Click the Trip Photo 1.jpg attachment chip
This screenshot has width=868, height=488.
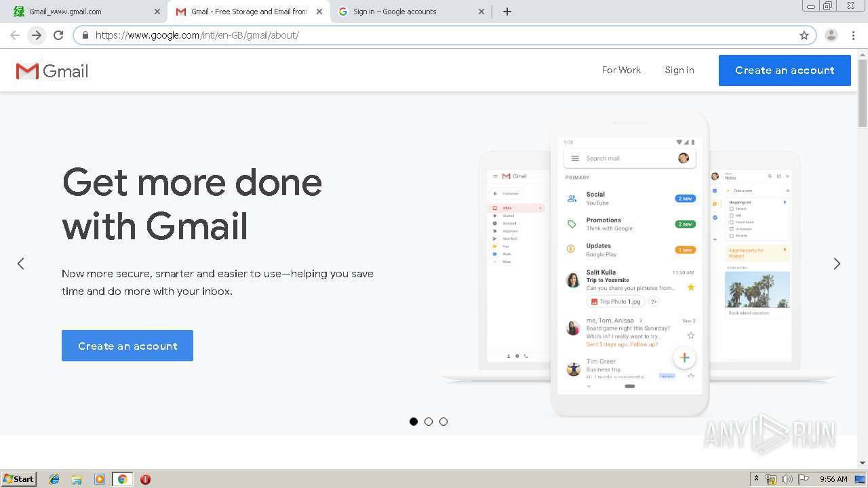pyautogui.click(x=615, y=302)
